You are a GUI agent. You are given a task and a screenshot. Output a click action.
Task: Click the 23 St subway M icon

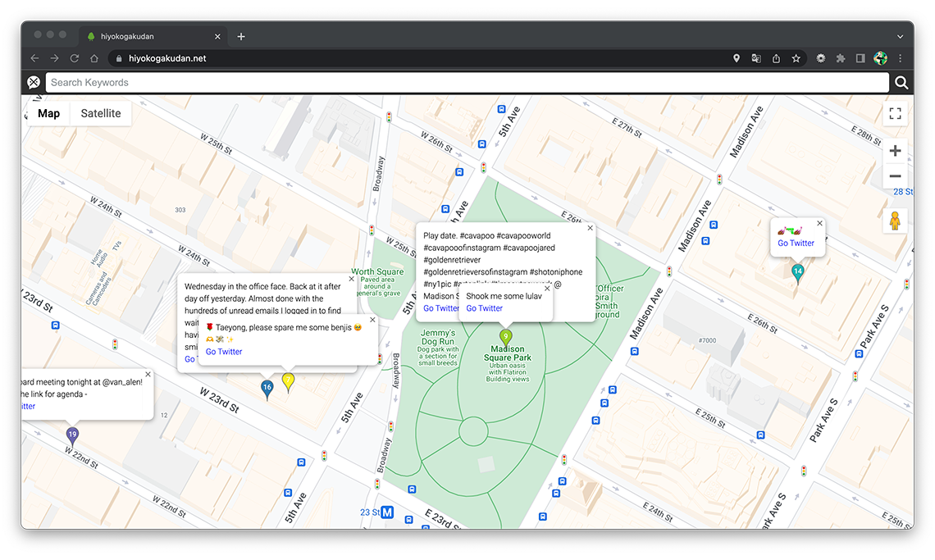point(387,512)
